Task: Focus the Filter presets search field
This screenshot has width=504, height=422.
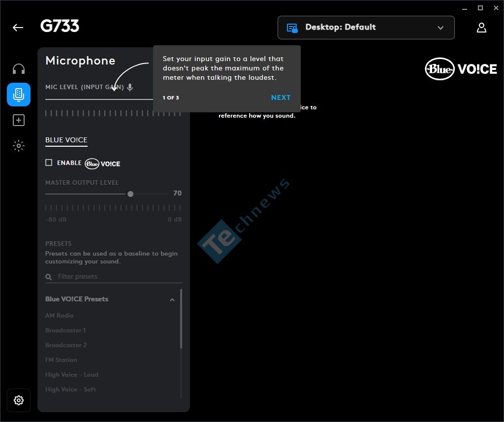Action: [114, 277]
